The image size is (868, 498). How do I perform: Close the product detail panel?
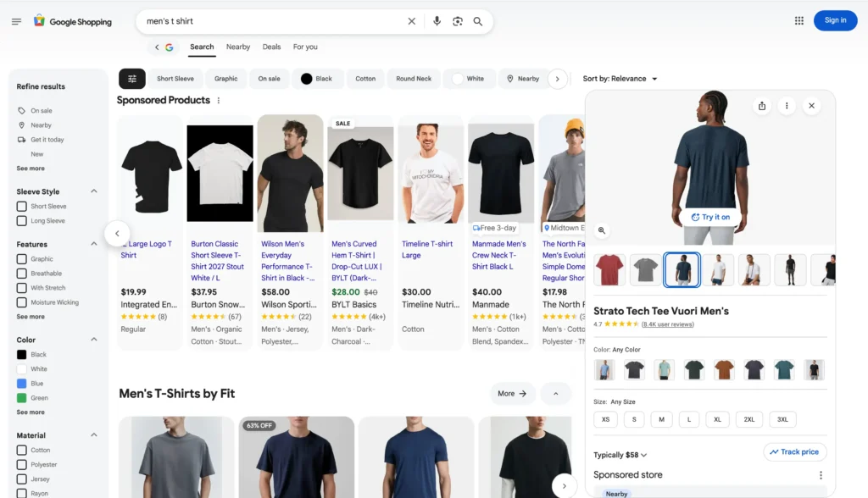click(x=811, y=106)
